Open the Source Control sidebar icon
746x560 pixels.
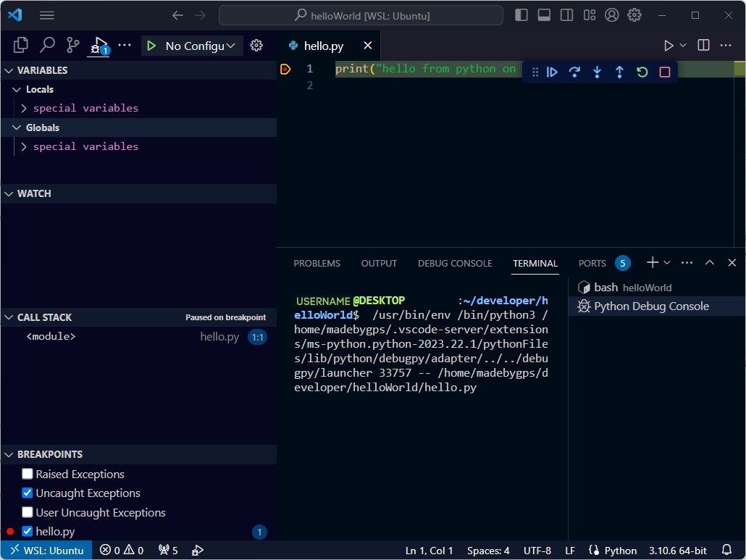tap(72, 45)
